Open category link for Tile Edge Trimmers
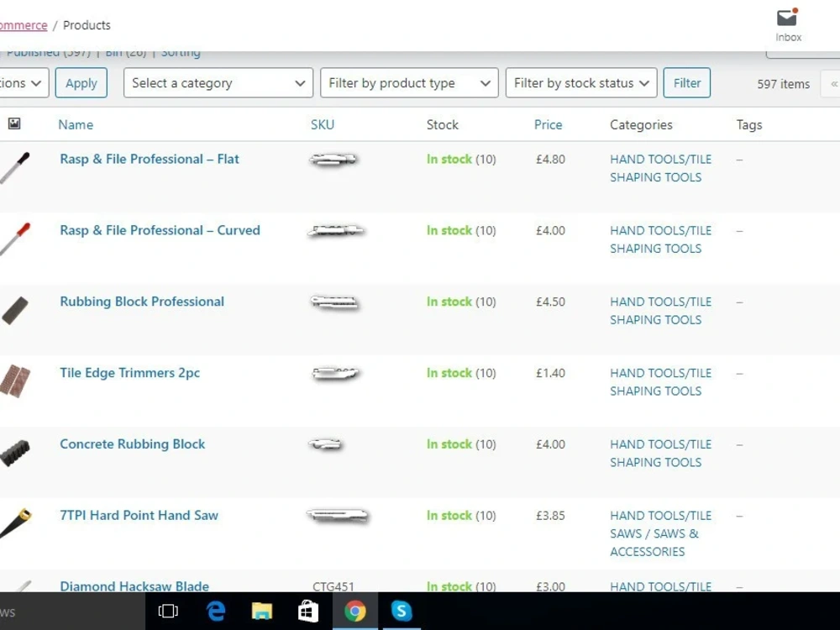Screen dimensions: 840x630 [x=660, y=382]
